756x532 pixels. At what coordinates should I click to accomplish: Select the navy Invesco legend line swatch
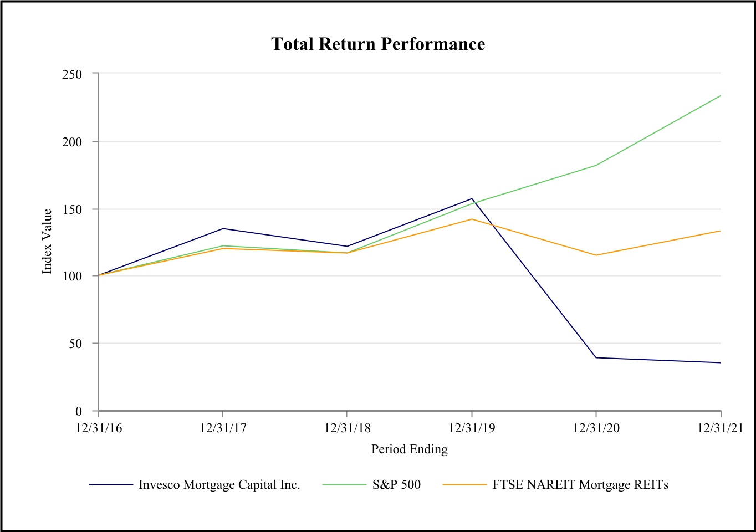111,485
